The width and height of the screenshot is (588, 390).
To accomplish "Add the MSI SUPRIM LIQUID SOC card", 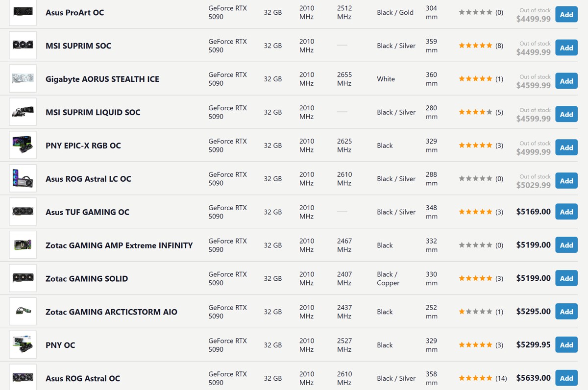I will pos(566,114).
